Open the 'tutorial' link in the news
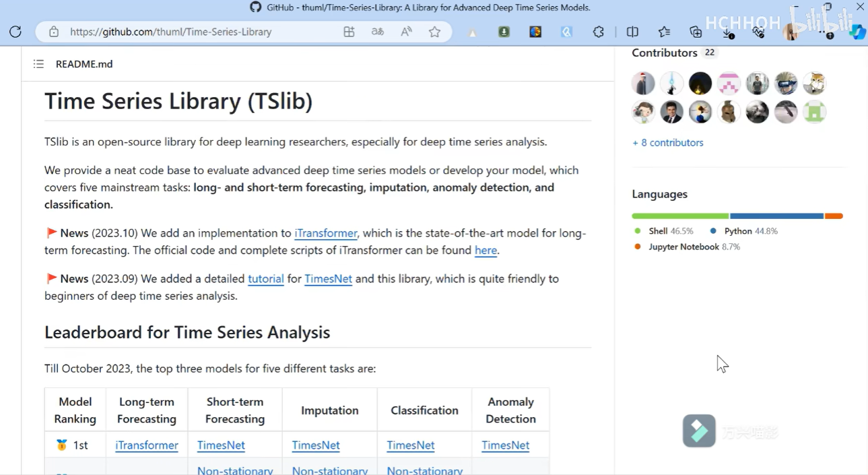The height and width of the screenshot is (475, 868). pyautogui.click(x=266, y=279)
